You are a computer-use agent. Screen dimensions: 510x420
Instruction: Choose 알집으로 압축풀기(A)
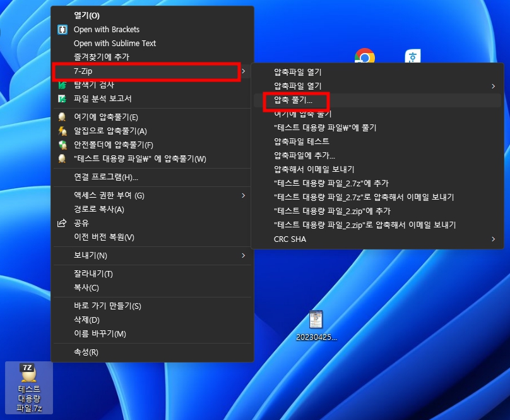tap(152, 131)
